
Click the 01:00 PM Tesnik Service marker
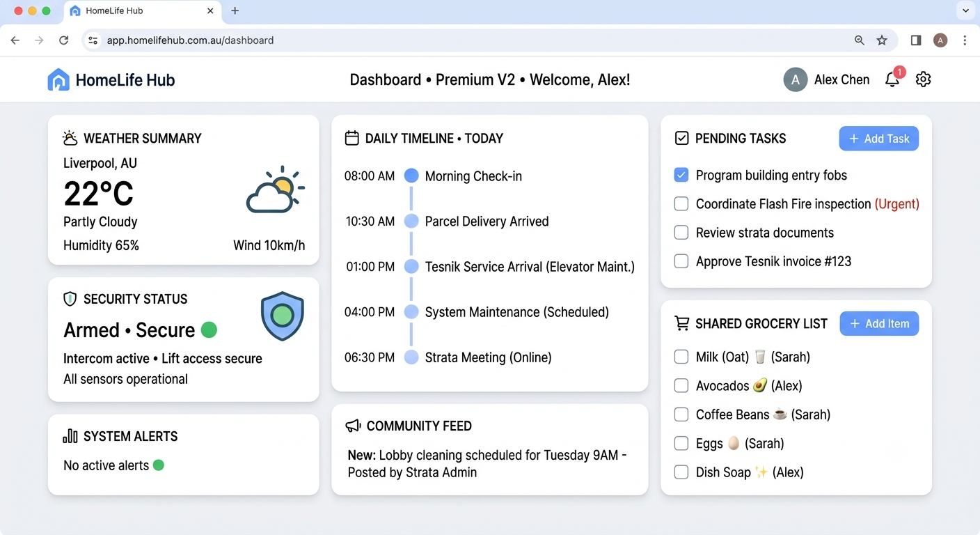point(411,266)
